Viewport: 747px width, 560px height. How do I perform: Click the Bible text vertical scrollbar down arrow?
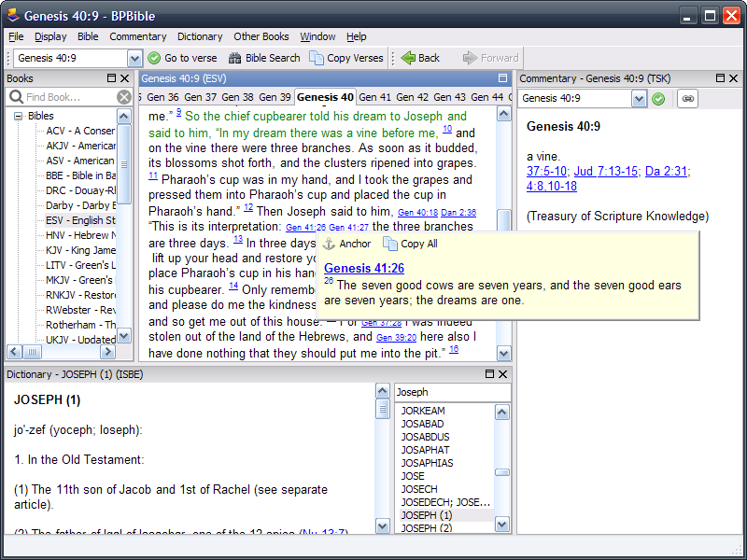point(504,353)
